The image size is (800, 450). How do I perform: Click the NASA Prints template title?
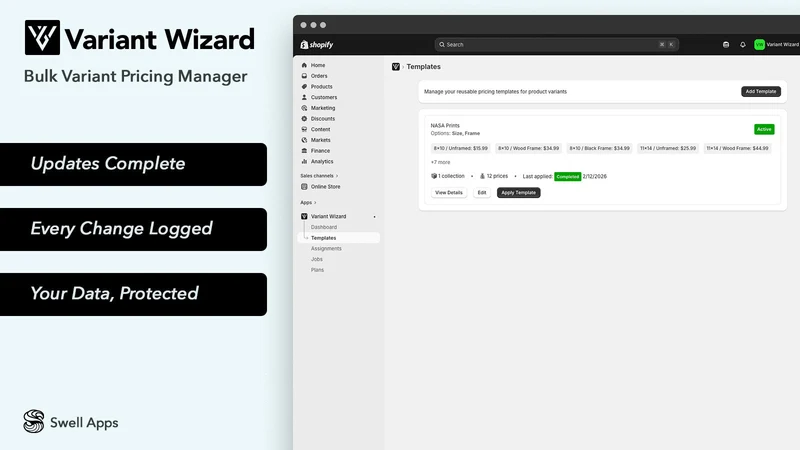[x=445, y=126]
